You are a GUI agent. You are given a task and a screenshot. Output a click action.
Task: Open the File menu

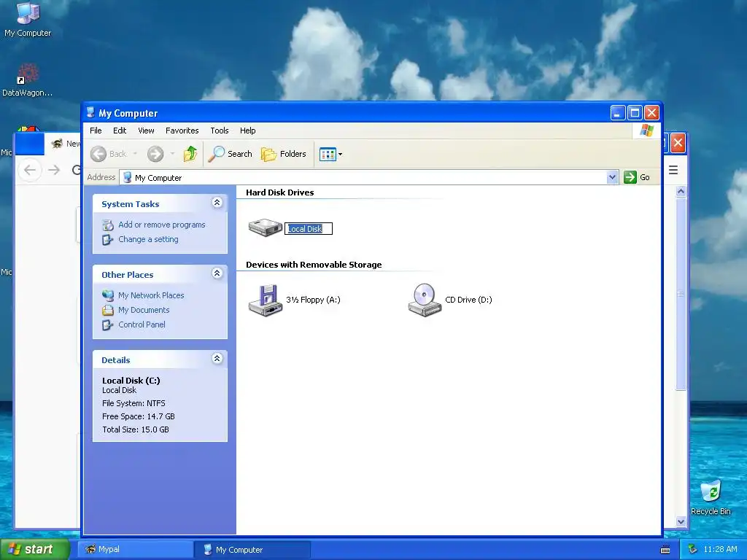point(96,131)
